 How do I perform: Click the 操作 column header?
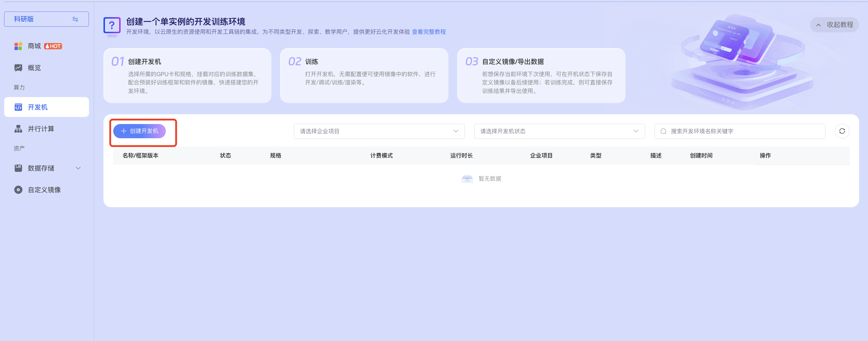pos(765,155)
